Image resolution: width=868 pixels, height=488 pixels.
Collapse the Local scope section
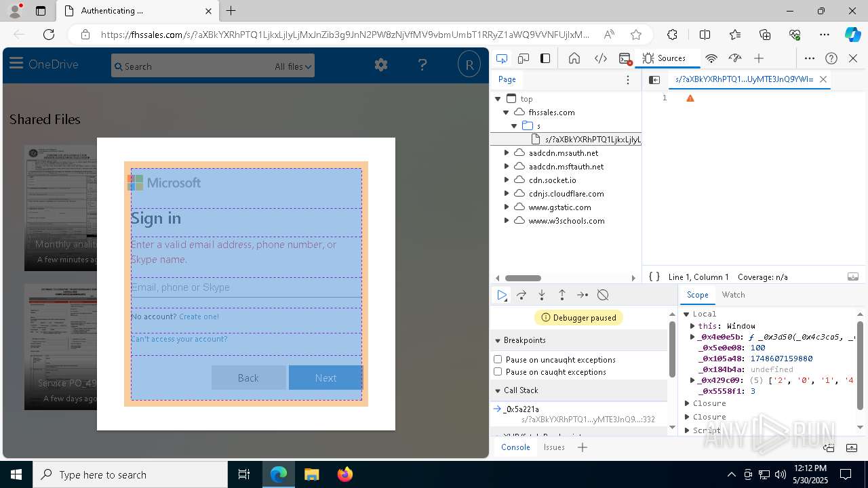coord(687,314)
